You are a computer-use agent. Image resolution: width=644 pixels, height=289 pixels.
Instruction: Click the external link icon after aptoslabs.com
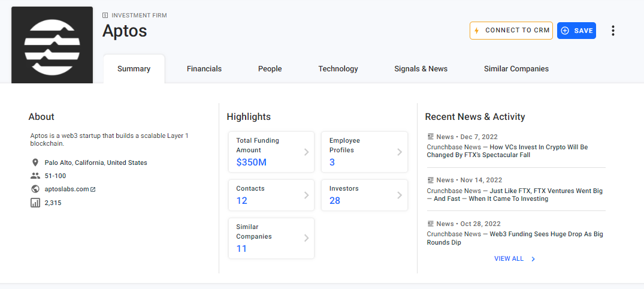point(93,189)
